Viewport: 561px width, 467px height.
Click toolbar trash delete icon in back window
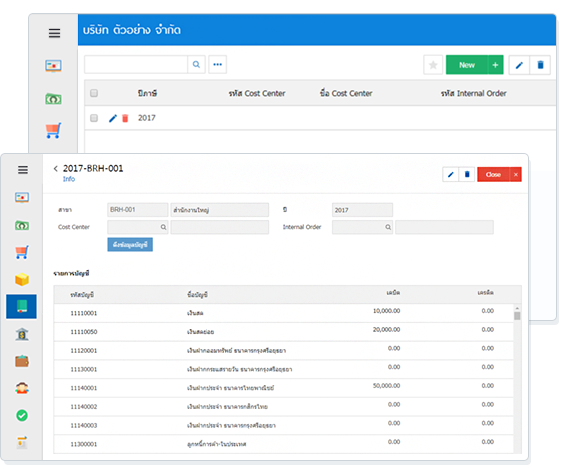pyautogui.click(x=540, y=65)
